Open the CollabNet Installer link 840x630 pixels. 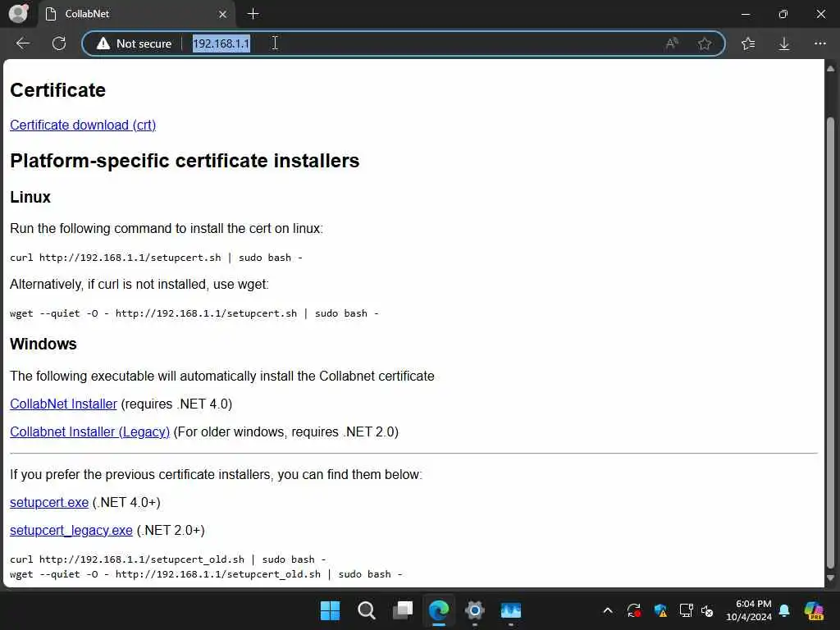pyautogui.click(x=63, y=404)
